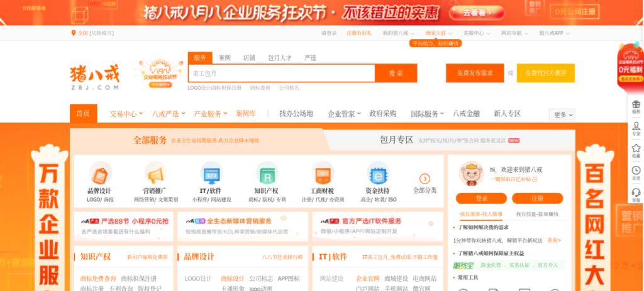644x291 pixels.
Task: Open the 收藏 star icon in the sidebar
Action: 636,148
